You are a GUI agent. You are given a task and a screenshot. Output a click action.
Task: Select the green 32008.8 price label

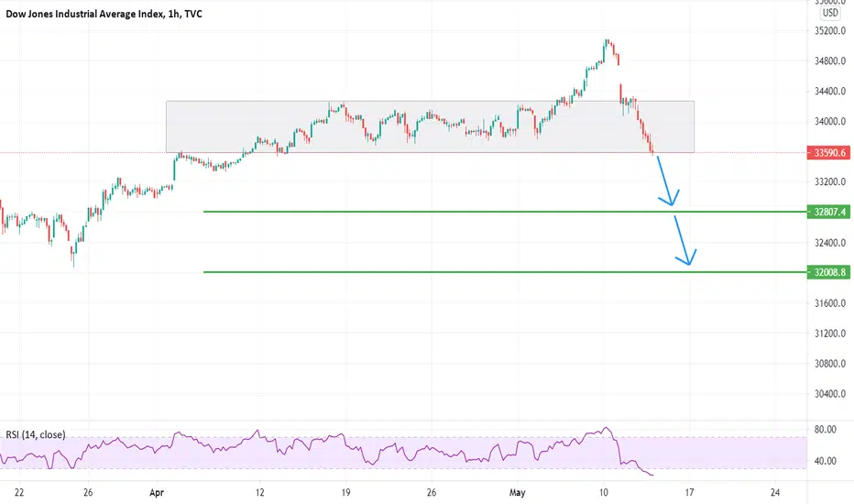[829, 272]
